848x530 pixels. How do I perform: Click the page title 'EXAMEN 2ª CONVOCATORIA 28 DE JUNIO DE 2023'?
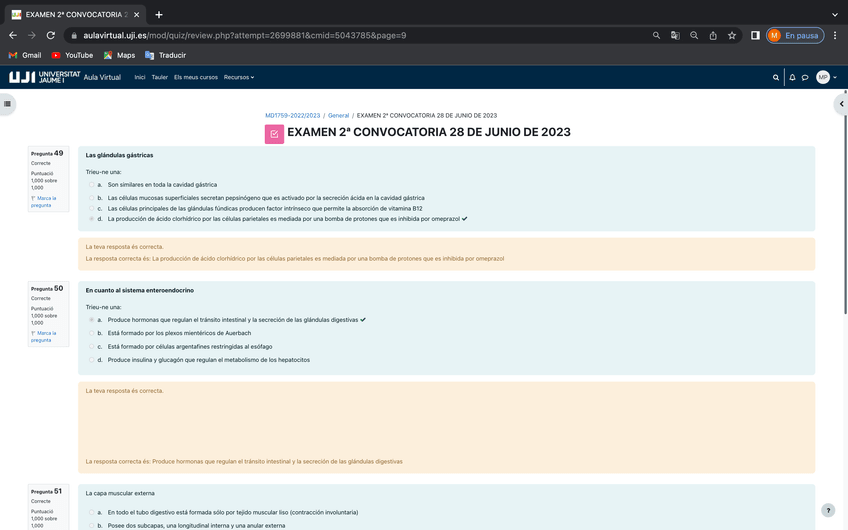[x=429, y=132]
